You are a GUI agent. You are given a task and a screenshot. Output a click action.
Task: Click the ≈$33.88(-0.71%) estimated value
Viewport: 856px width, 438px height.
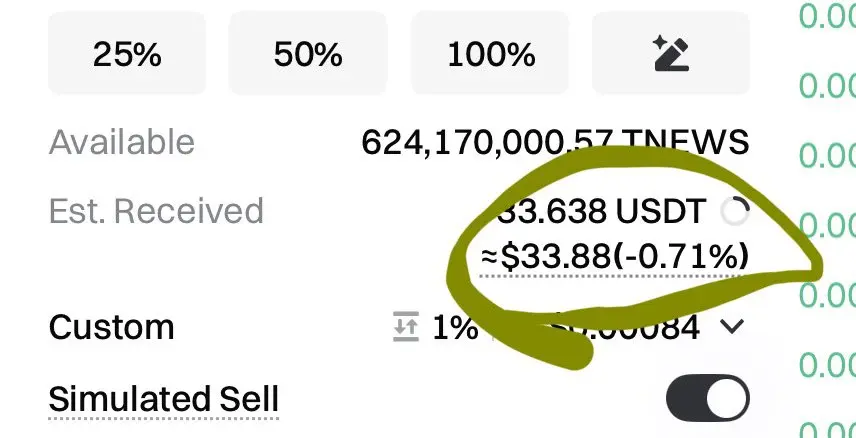[614, 257]
